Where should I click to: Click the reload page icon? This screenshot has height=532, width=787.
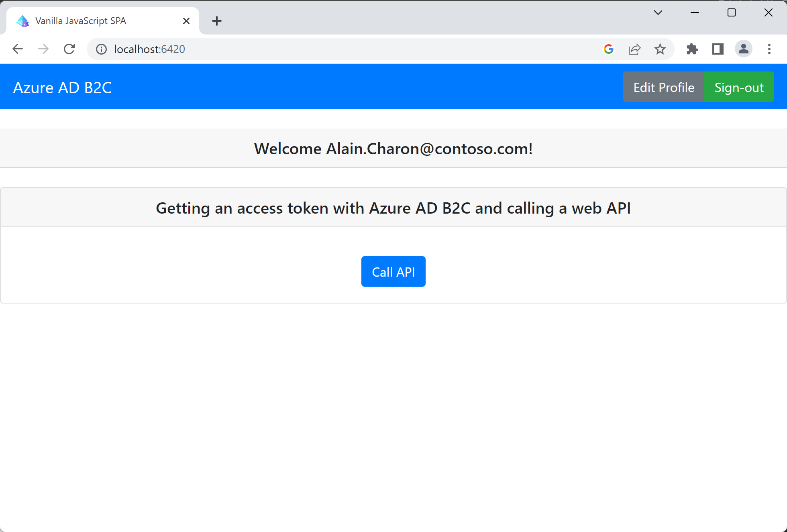(69, 49)
